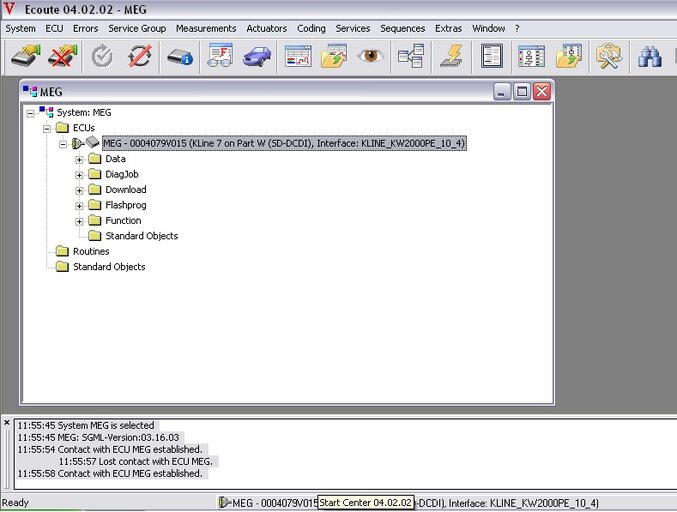Click the grey circular checkmark toolbar icon
Viewport: 677px width, 512px height.
(102, 56)
